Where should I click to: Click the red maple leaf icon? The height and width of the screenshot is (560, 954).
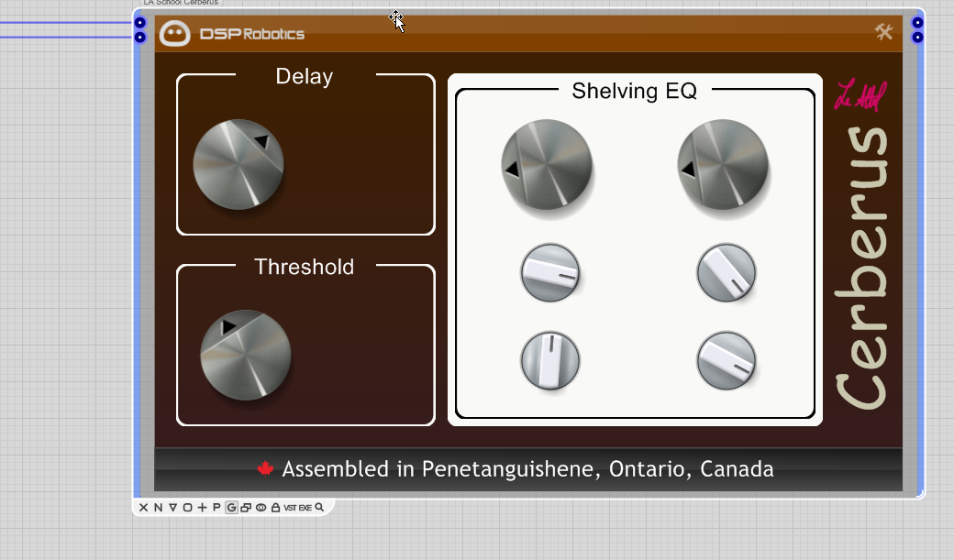(x=265, y=468)
